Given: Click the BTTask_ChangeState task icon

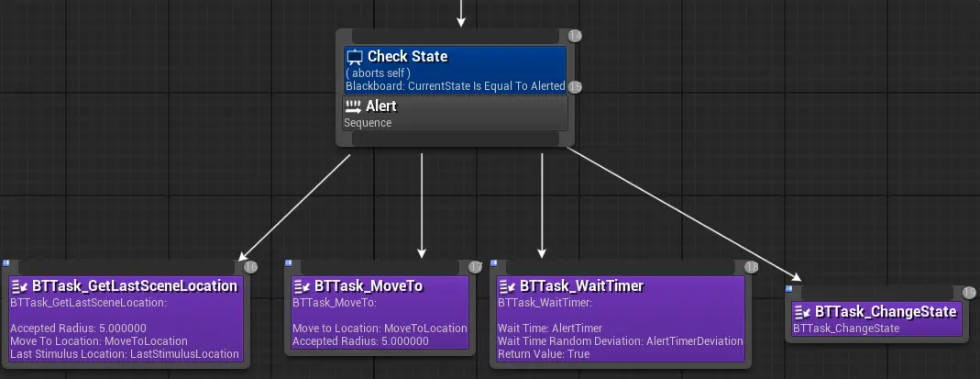Looking at the screenshot, I should point(802,312).
